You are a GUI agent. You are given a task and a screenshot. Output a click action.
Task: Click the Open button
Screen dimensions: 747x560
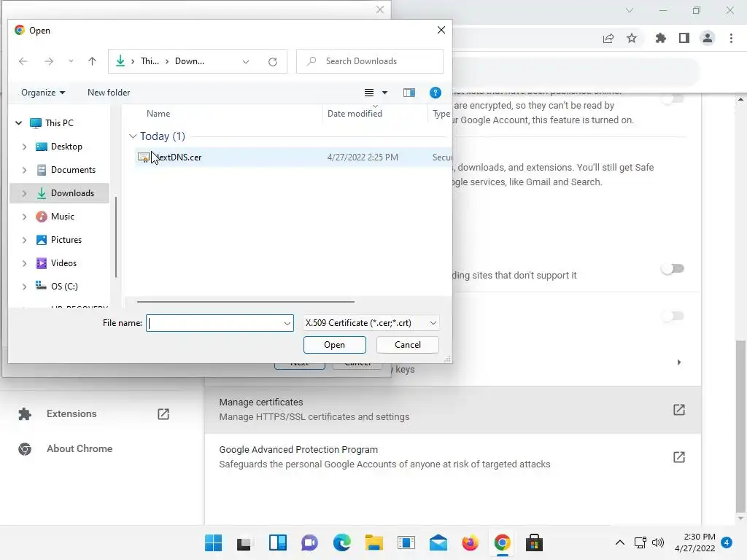334,345
